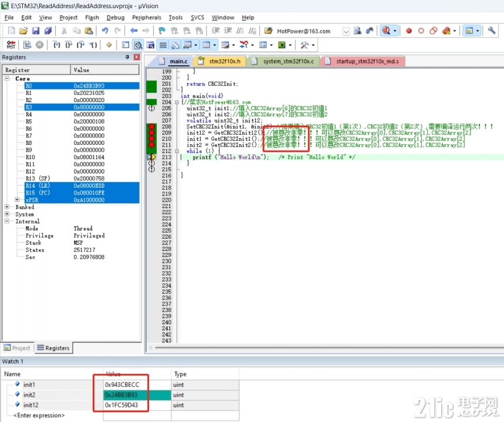Save the current file

pos(36,31)
